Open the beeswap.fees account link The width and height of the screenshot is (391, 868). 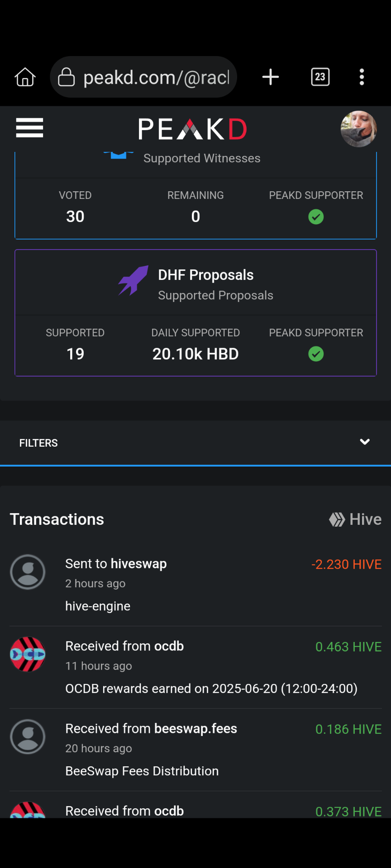tap(195, 729)
